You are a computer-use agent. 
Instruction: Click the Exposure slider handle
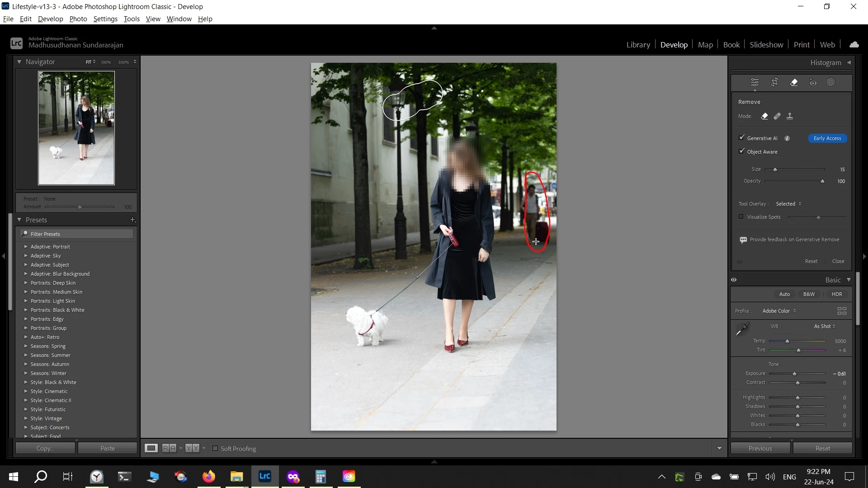[794, 374]
